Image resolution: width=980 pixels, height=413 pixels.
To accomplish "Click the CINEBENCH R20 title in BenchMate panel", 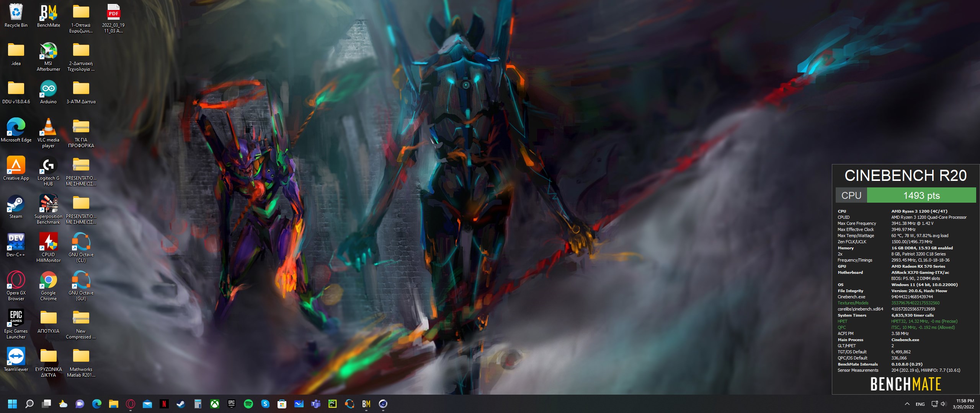I will coord(906,176).
